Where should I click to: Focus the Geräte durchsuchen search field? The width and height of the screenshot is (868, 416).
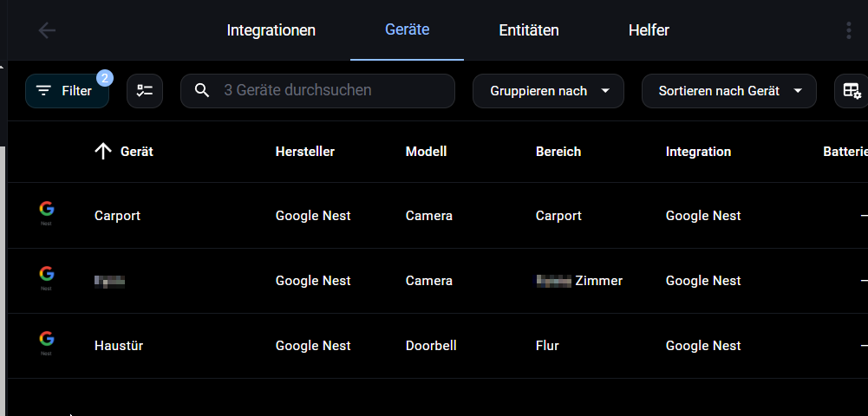[317, 91]
